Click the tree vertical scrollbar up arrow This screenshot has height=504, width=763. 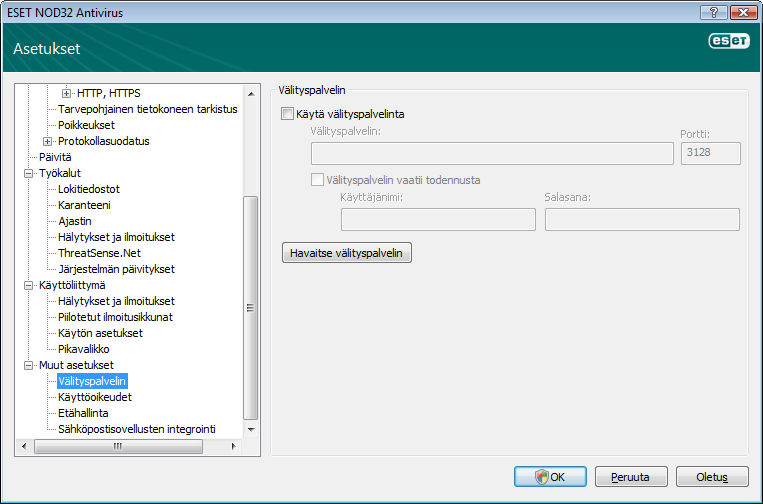coord(251,93)
